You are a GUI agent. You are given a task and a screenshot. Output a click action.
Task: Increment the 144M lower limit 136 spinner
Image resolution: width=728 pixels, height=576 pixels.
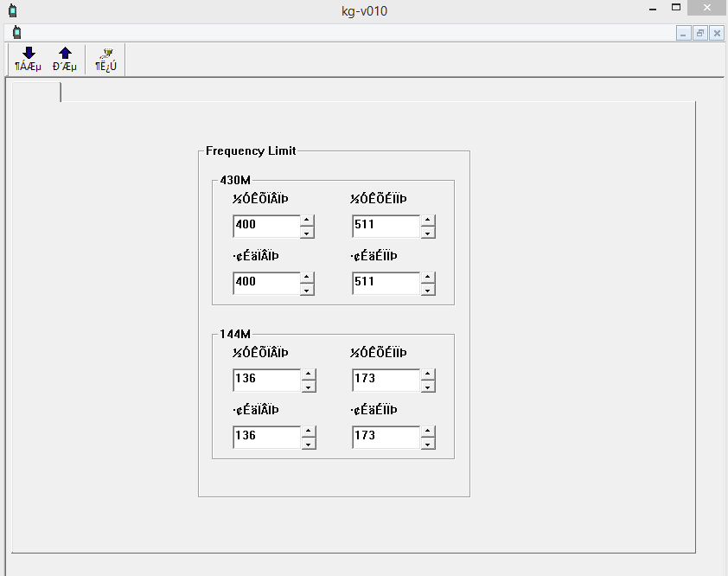point(308,374)
